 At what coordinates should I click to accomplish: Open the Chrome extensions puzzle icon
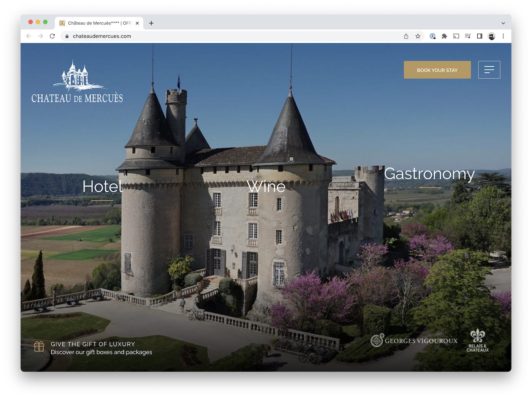(x=444, y=36)
